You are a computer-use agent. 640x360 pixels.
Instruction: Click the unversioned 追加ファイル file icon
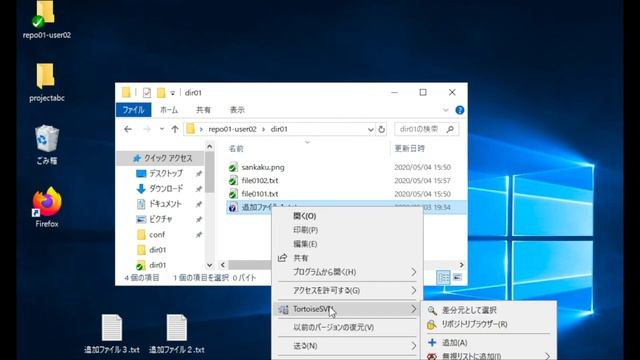coord(233,207)
